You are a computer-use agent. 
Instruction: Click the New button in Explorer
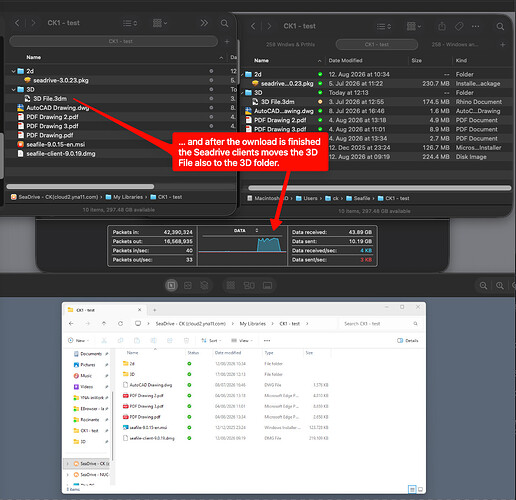[78, 340]
